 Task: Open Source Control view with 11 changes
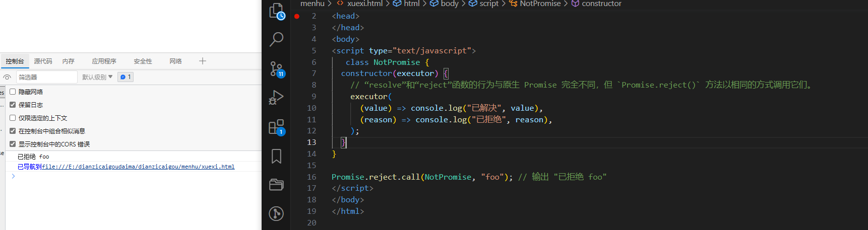276,68
